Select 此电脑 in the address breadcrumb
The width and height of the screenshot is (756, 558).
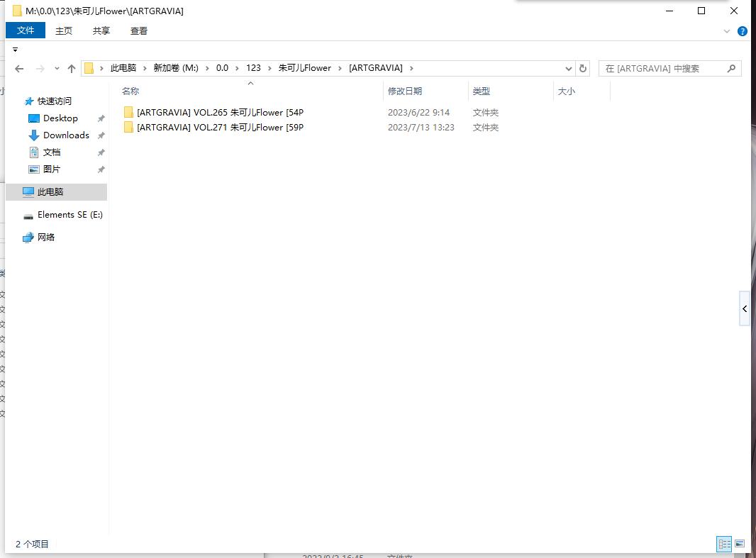point(123,68)
